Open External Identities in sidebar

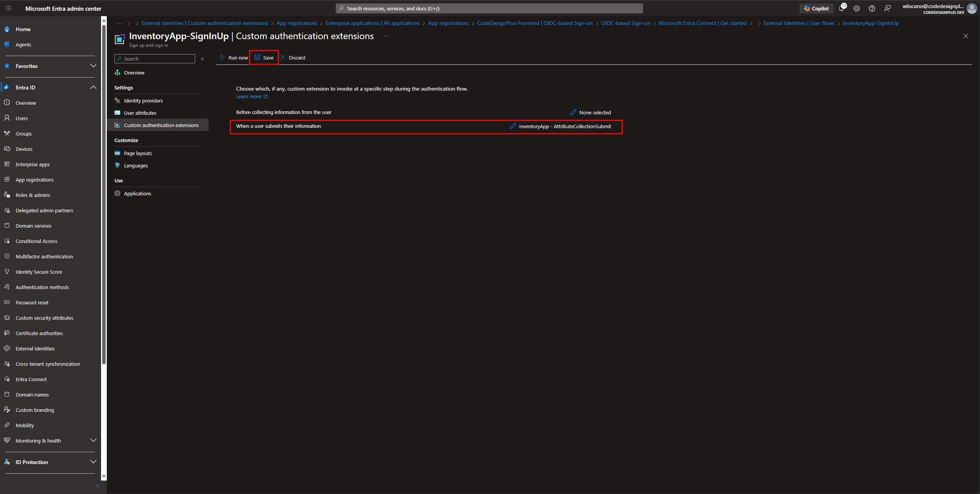[35, 349]
